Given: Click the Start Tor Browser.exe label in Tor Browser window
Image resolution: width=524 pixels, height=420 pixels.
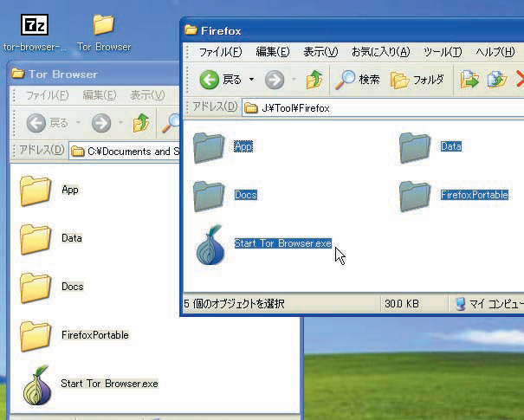Looking at the screenshot, I should [x=109, y=384].
